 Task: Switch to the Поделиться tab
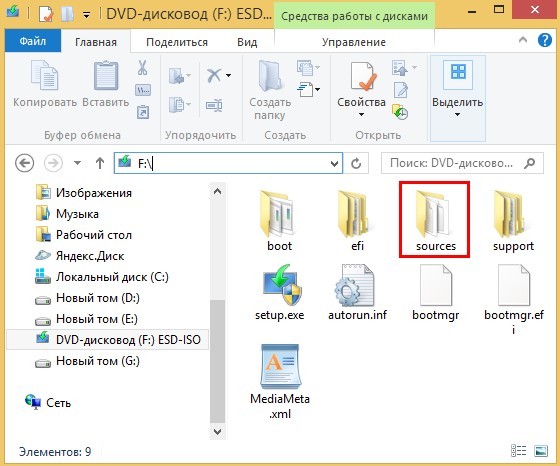click(x=177, y=42)
